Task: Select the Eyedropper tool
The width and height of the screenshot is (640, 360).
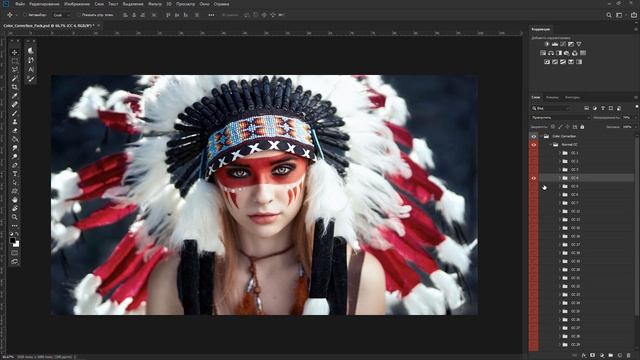Action: (x=15, y=96)
